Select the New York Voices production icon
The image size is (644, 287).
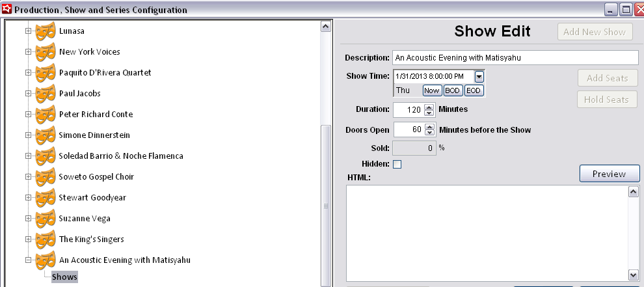pos(45,52)
